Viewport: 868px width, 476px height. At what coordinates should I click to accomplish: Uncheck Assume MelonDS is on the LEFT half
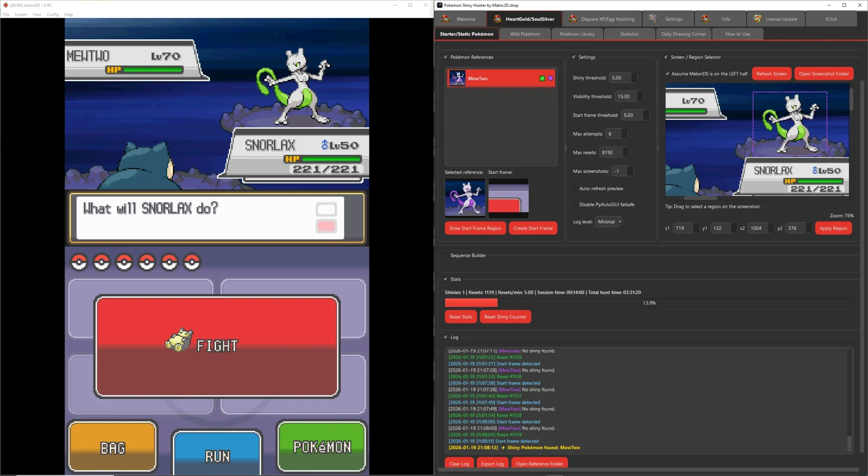pyautogui.click(x=667, y=74)
